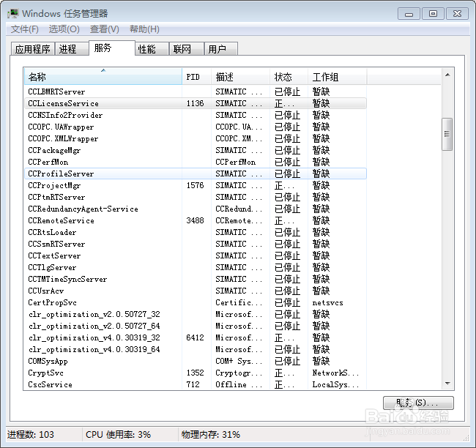Select the CscService row

[196, 384]
